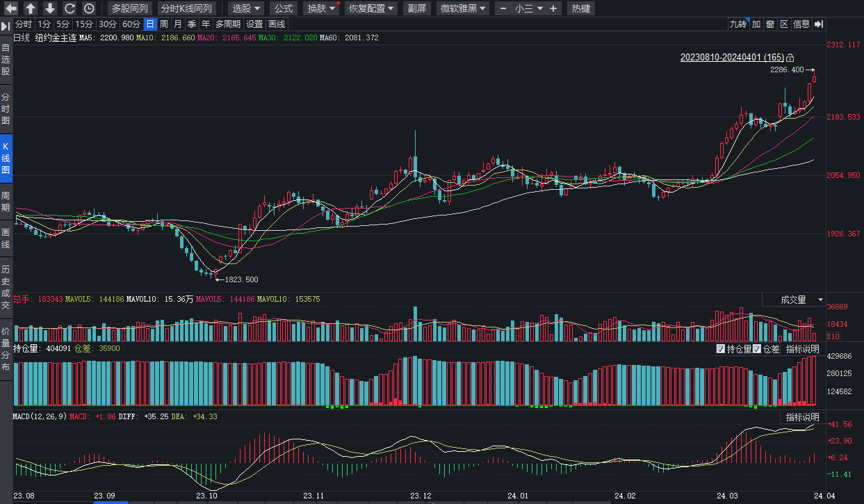Click the up arrow icon
This screenshot has width=864, height=504.
30,8
